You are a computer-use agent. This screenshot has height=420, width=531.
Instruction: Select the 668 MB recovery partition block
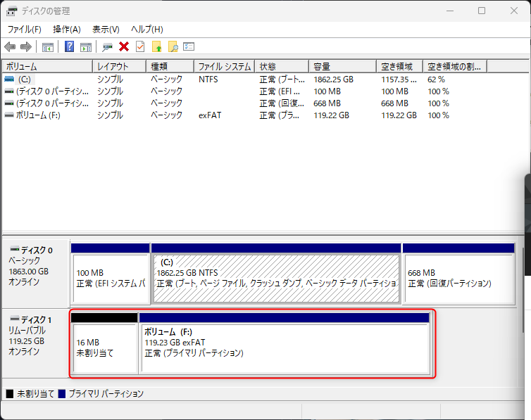(x=458, y=273)
